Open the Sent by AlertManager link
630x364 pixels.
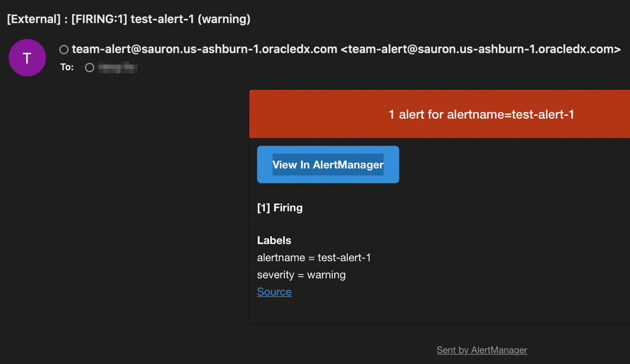point(482,350)
